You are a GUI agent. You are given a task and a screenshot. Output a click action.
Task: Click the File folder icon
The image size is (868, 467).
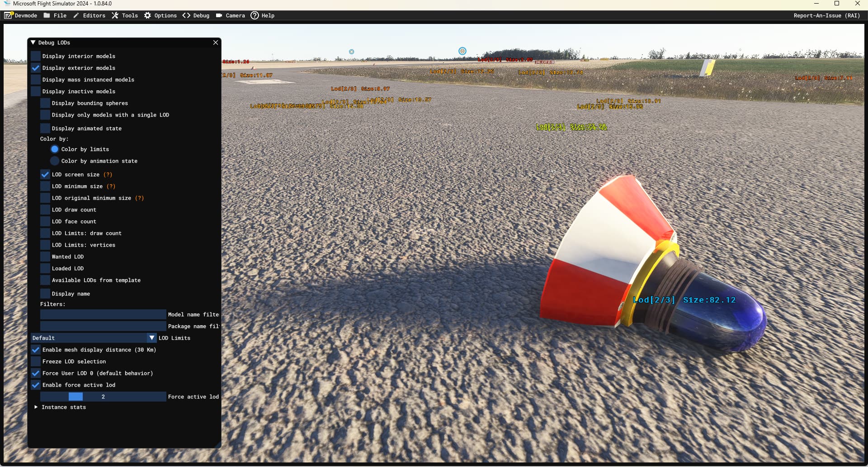[x=47, y=15]
